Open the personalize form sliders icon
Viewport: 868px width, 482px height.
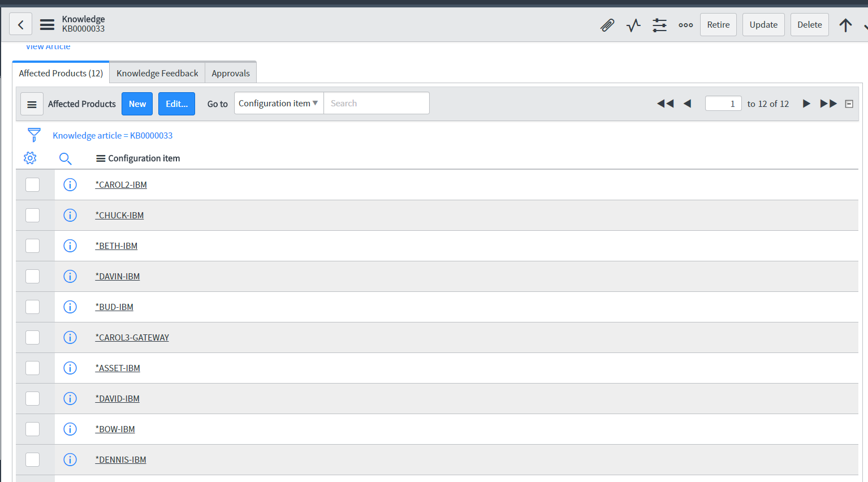point(659,25)
